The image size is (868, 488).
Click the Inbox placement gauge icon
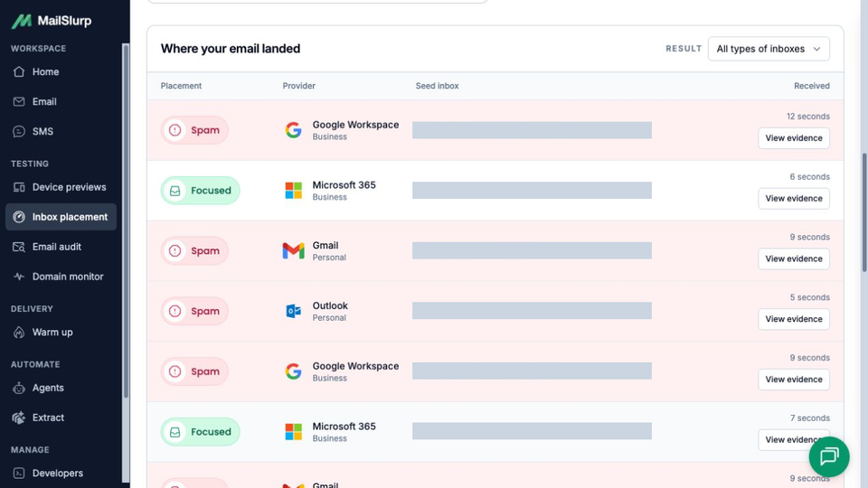tap(19, 217)
